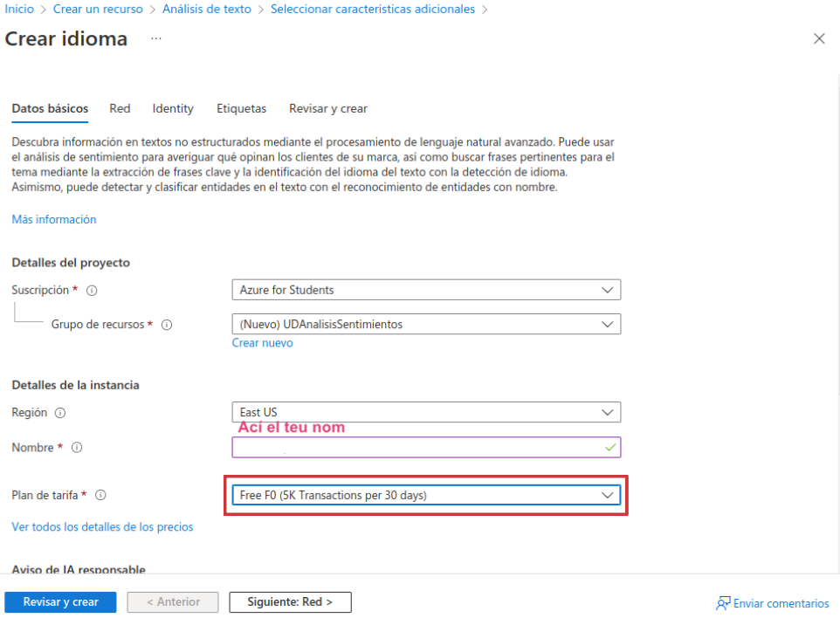Open Ver todos los detalles de los precios
The height and width of the screenshot is (618, 840).
102,526
